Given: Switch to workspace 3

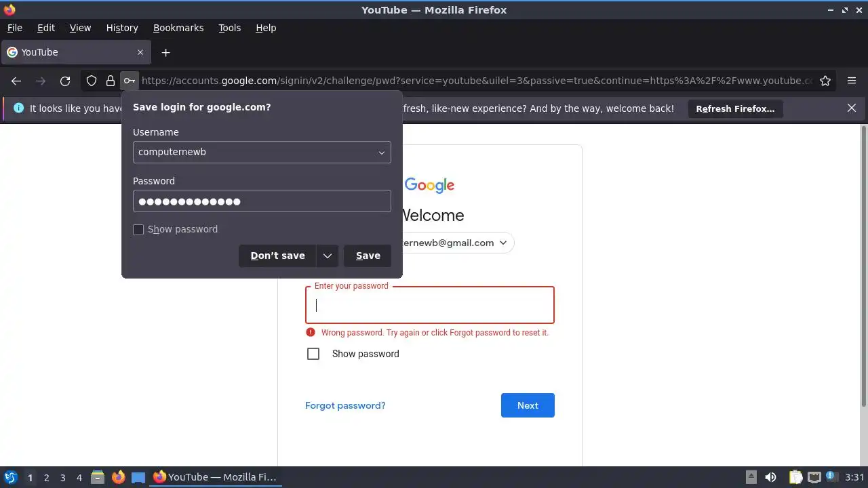Looking at the screenshot, I should point(62,477).
